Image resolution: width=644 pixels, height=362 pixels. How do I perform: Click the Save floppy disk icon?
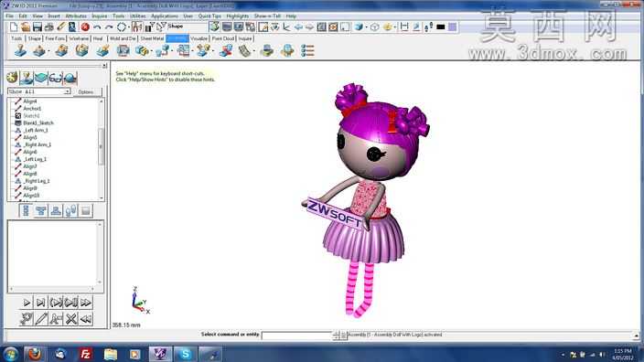pos(38,27)
